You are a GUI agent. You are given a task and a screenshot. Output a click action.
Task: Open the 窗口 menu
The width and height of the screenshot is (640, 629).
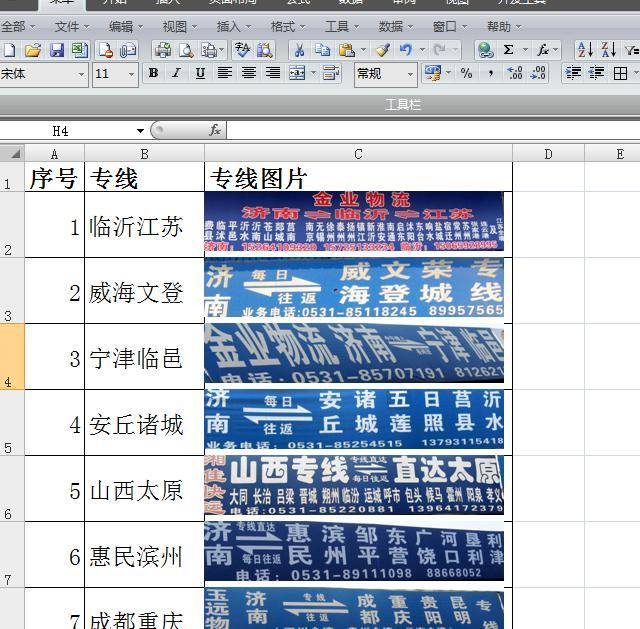click(x=450, y=27)
